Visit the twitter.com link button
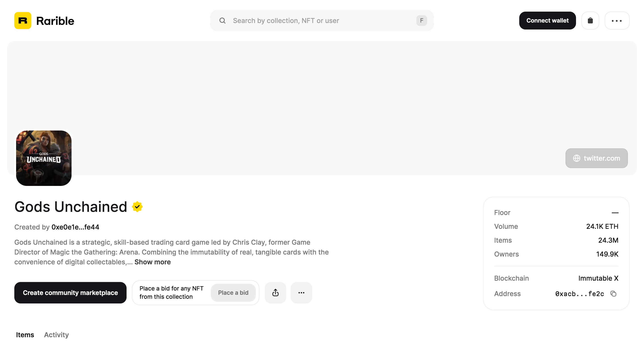The image size is (644, 341). [x=596, y=158]
